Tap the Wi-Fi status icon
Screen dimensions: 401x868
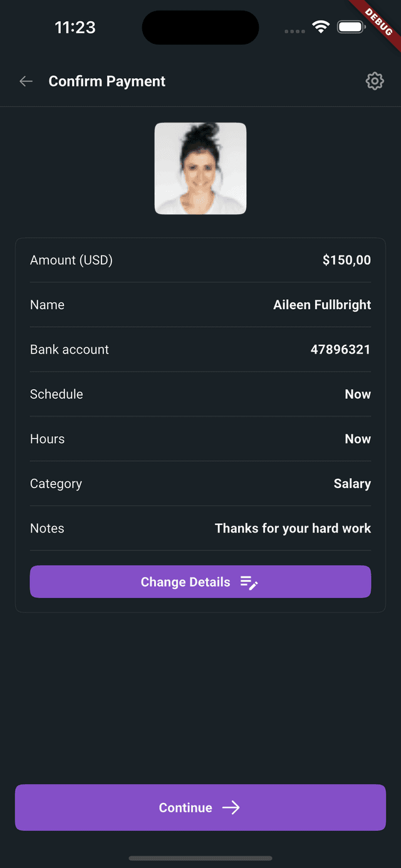pyautogui.click(x=321, y=27)
